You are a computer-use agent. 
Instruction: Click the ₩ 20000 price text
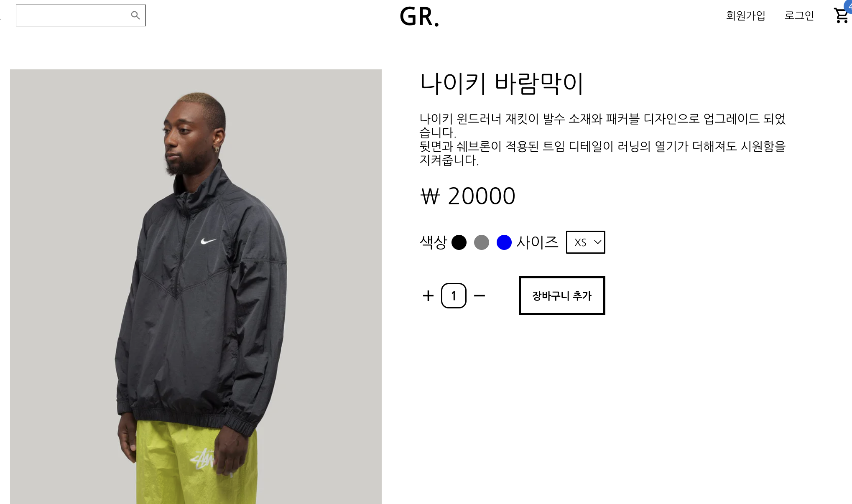(468, 196)
